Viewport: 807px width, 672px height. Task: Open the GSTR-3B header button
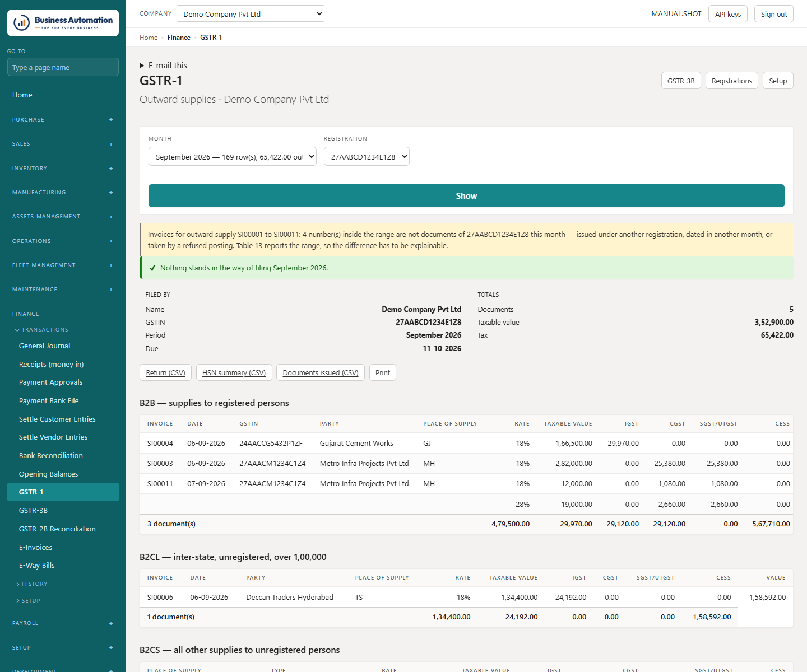[681, 81]
